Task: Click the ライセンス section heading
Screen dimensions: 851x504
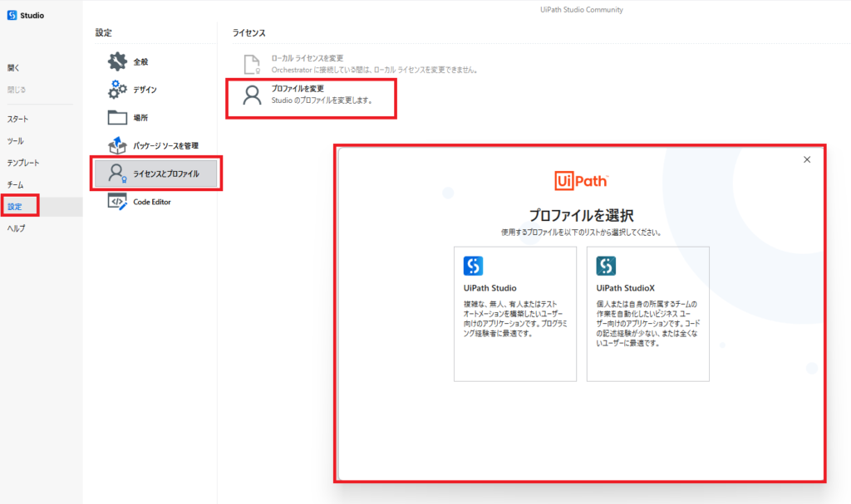Action: (x=249, y=33)
